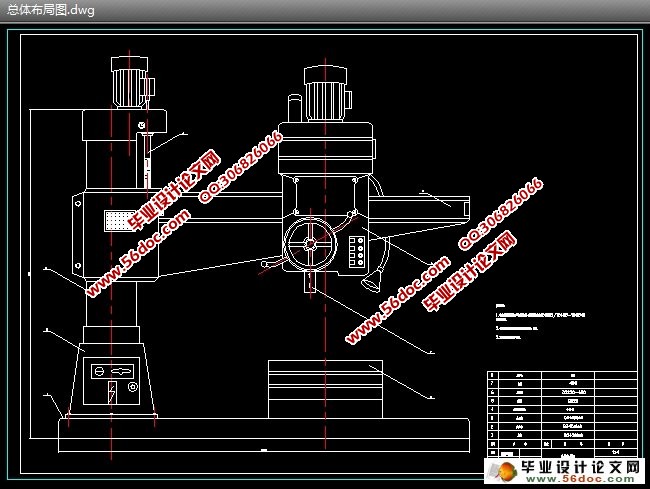Viewport: 650px width, 489px height.
Task: Select the rectangular worktable box in drawing
Action: (x=325, y=389)
